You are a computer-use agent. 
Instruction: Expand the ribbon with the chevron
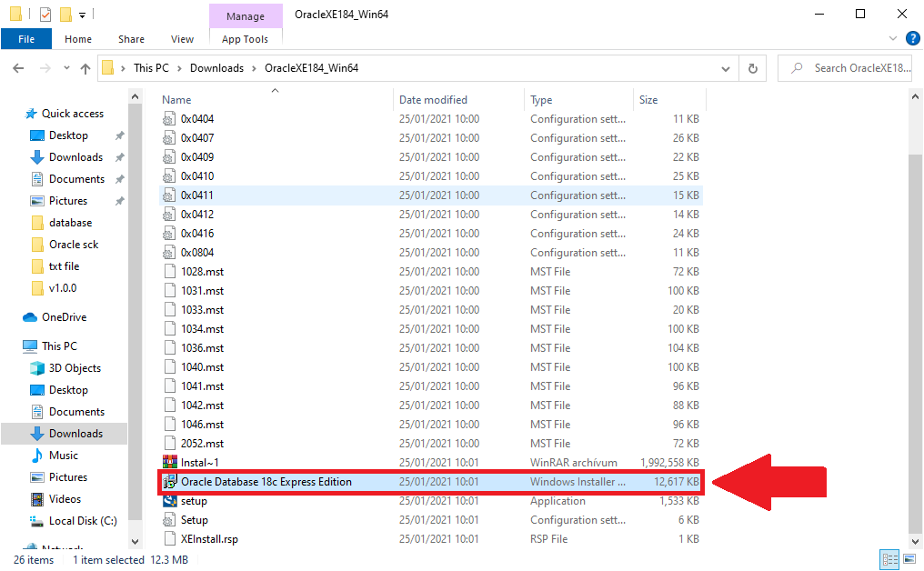(893, 39)
